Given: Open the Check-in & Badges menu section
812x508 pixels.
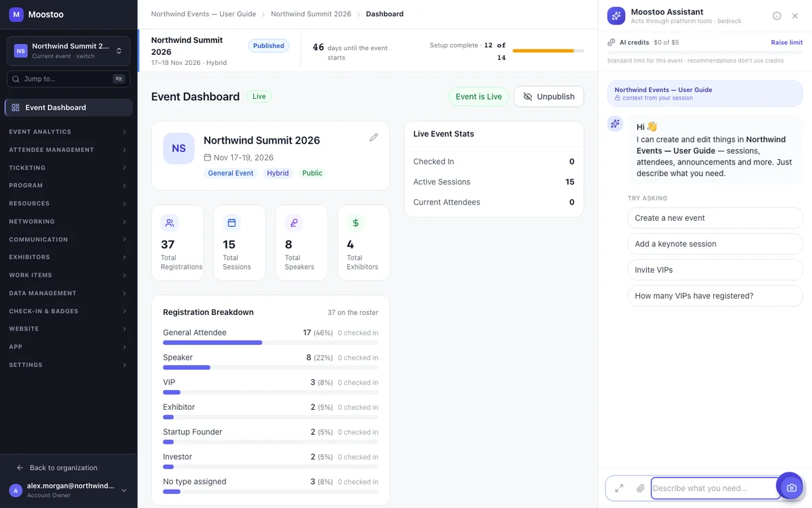Looking at the screenshot, I should (x=68, y=311).
